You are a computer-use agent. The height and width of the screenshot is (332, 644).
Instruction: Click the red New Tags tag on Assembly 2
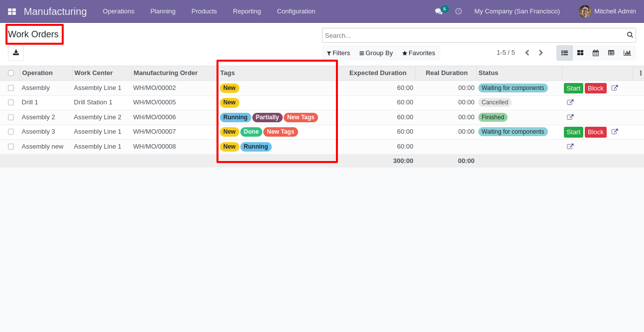pyautogui.click(x=301, y=117)
